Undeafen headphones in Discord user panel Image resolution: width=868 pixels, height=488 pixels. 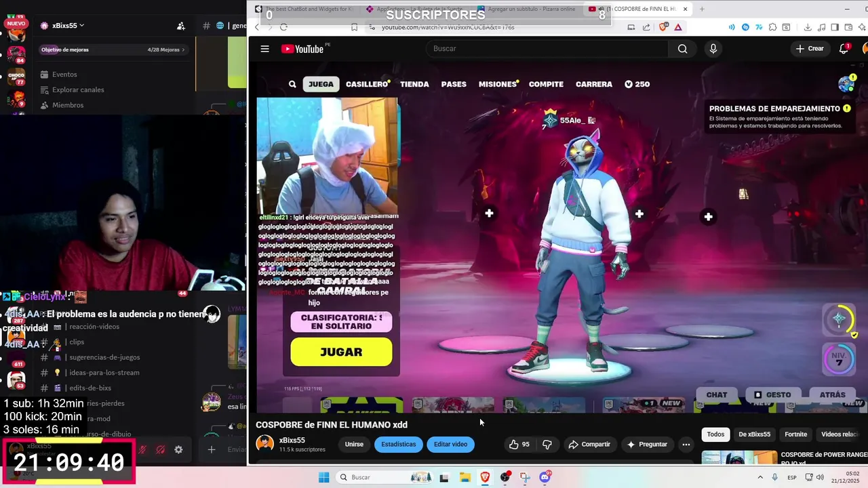pyautogui.click(x=161, y=449)
